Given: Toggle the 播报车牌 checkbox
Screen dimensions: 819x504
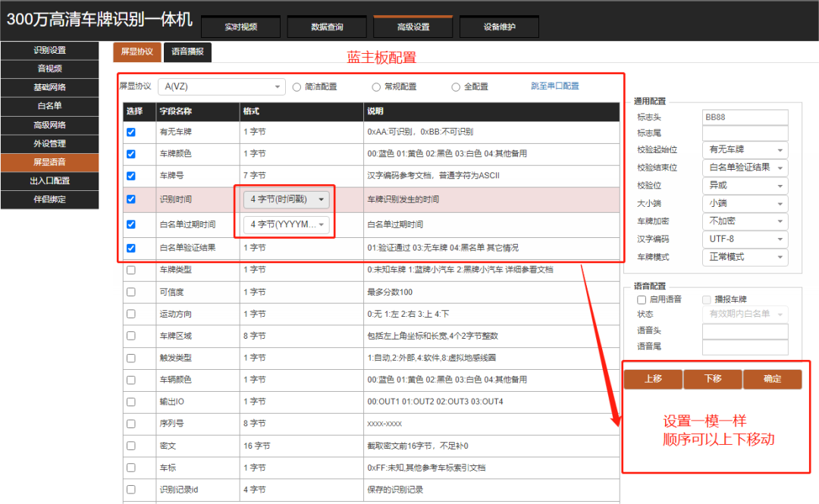Looking at the screenshot, I should coord(707,300).
